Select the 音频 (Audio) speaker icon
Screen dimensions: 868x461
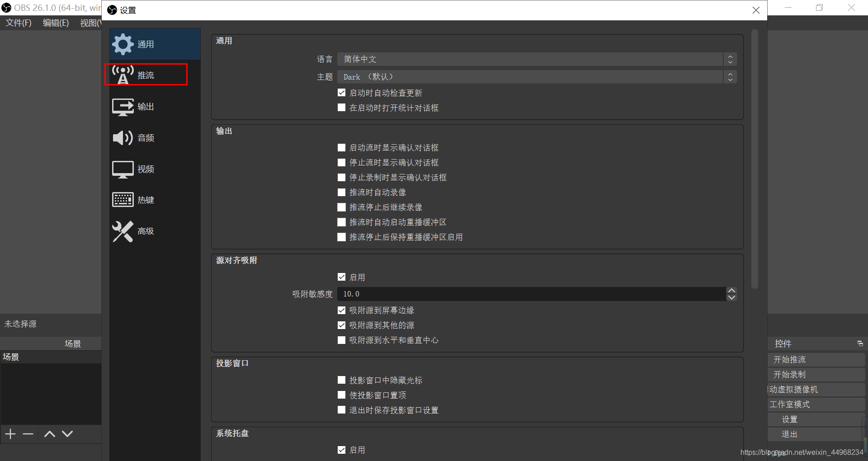click(123, 137)
